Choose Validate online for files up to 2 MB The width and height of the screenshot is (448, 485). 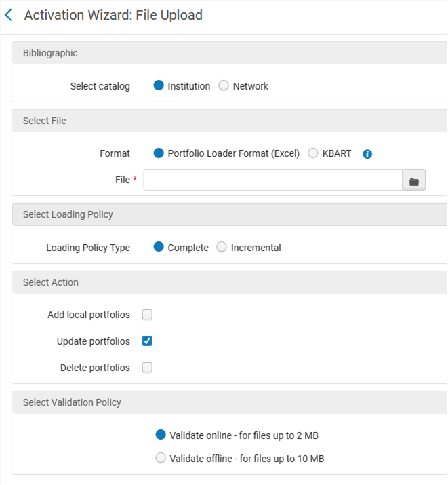[x=161, y=435]
